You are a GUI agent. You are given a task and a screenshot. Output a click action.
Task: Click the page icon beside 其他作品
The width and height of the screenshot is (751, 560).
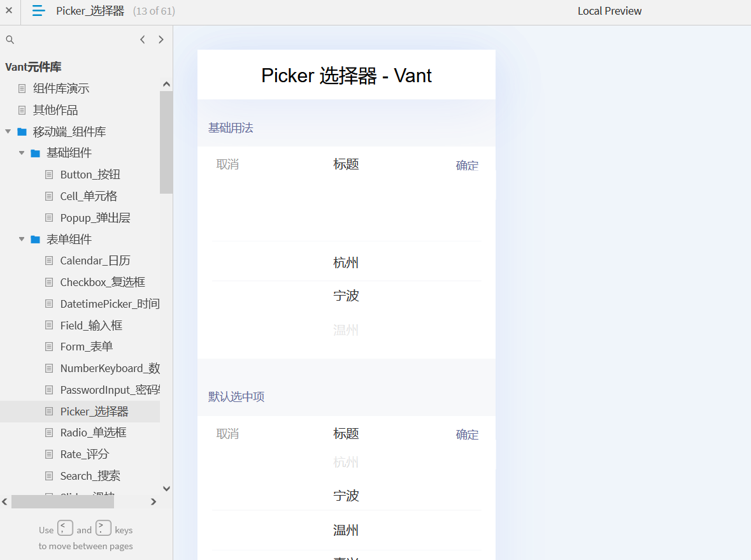point(22,110)
